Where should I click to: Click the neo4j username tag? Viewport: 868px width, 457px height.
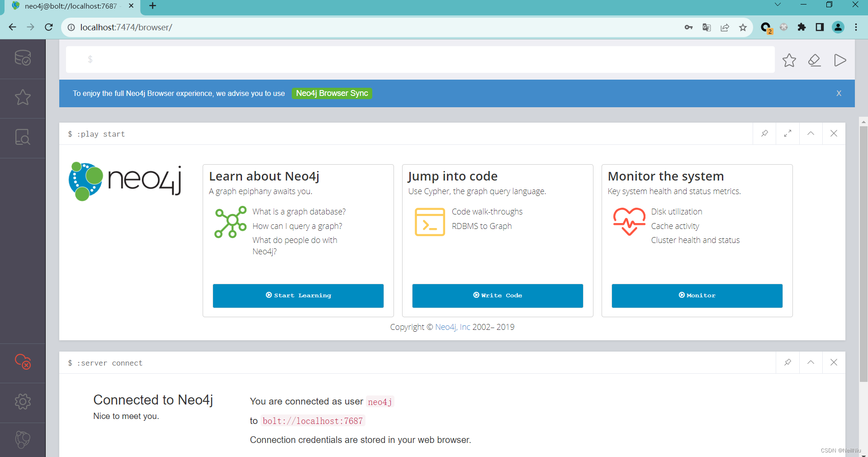(x=380, y=402)
